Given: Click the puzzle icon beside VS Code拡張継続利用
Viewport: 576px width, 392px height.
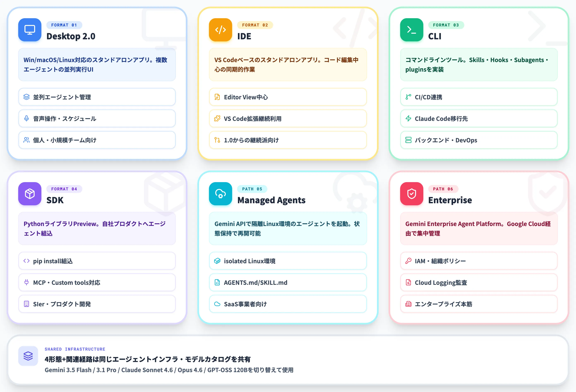Looking at the screenshot, I should pyautogui.click(x=217, y=119).
